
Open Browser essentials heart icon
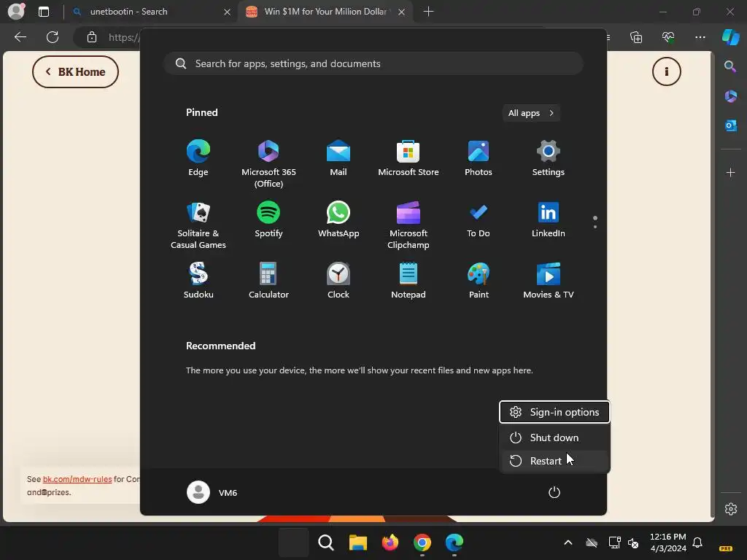[668, 37]
